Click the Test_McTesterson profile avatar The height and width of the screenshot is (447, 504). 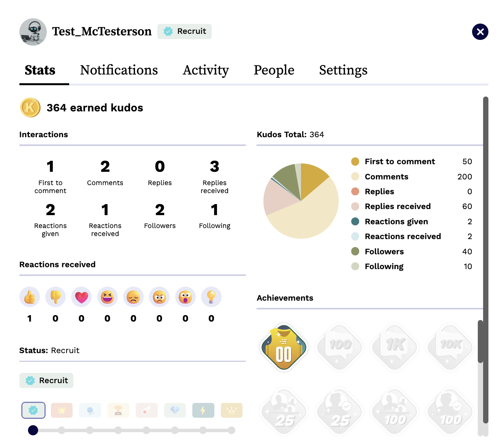pos(33,32)
